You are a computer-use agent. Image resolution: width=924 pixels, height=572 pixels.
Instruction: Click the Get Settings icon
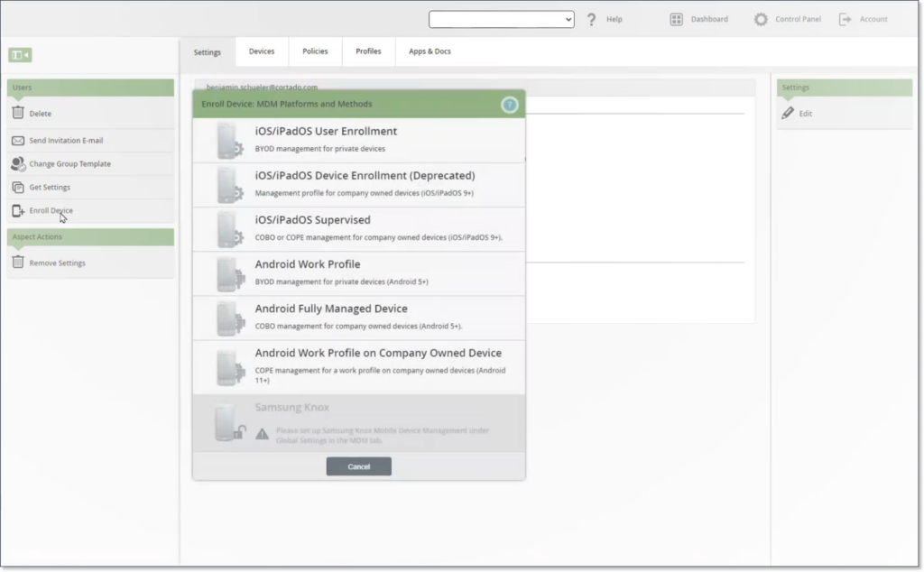tap(18, 188)
